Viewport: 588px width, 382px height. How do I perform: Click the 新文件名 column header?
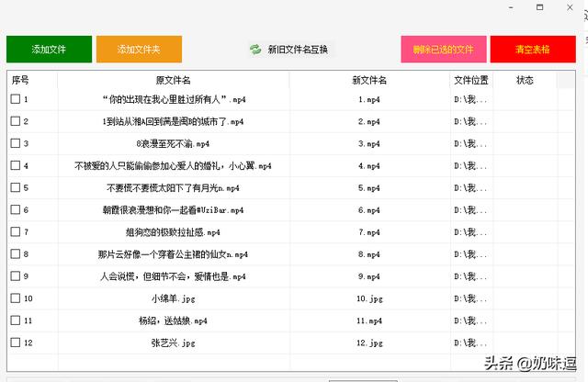(369, 80)
